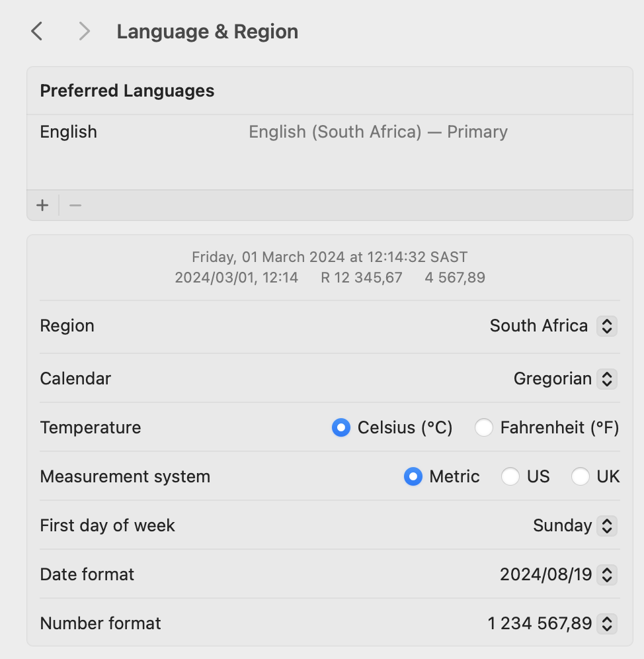644x659 pixels.
Task: Click First day of week stepper arrows
Action: (606, 526)
